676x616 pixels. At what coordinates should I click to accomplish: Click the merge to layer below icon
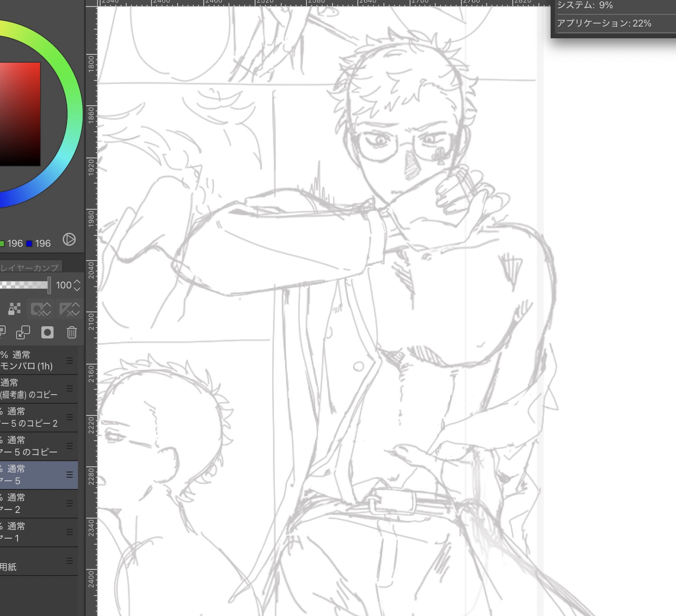(23, 332)
